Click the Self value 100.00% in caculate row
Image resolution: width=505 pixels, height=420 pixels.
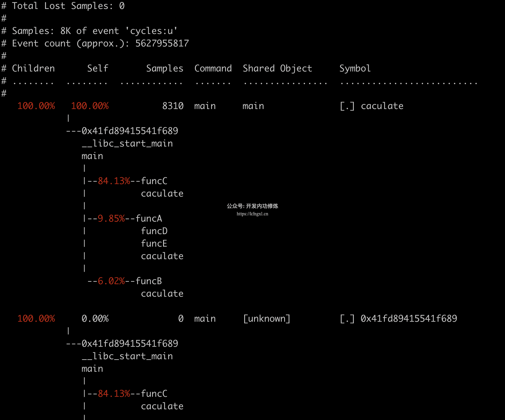coord(90,106)
